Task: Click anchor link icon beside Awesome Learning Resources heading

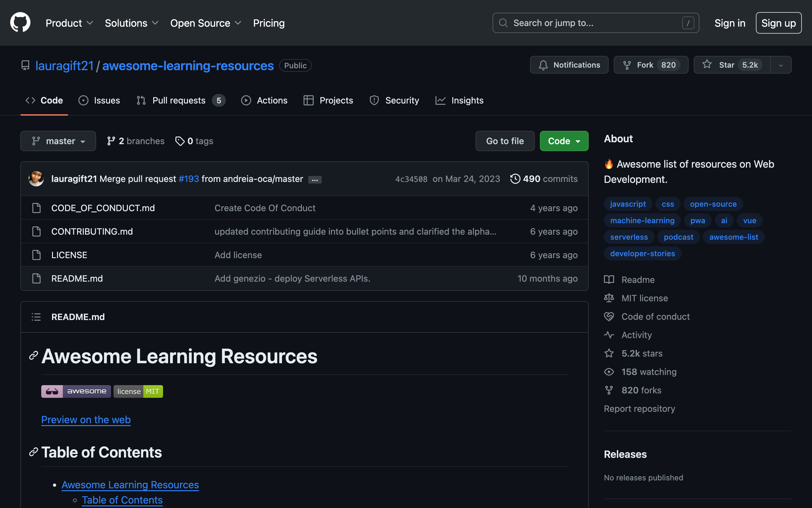Action: tap(33, 356)
